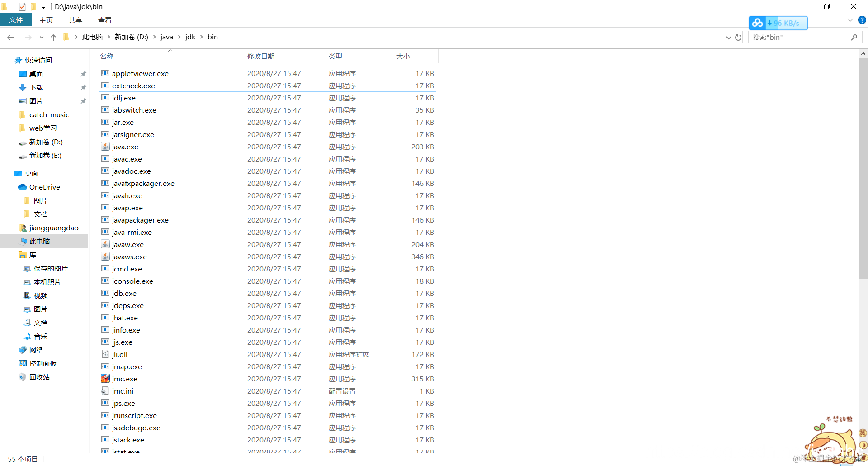868x466 pixels.
Task: Open the recent locations dropdown arrow
Action: (x=42, y=38)
